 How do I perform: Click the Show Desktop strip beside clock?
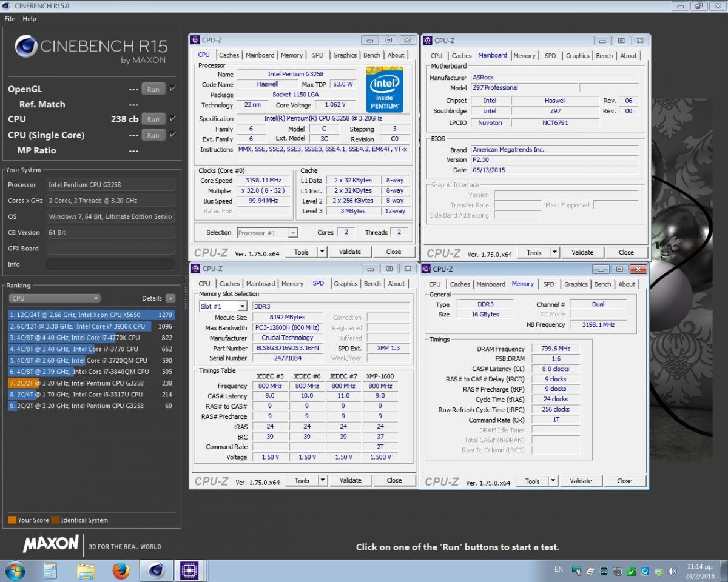(724, 570)
